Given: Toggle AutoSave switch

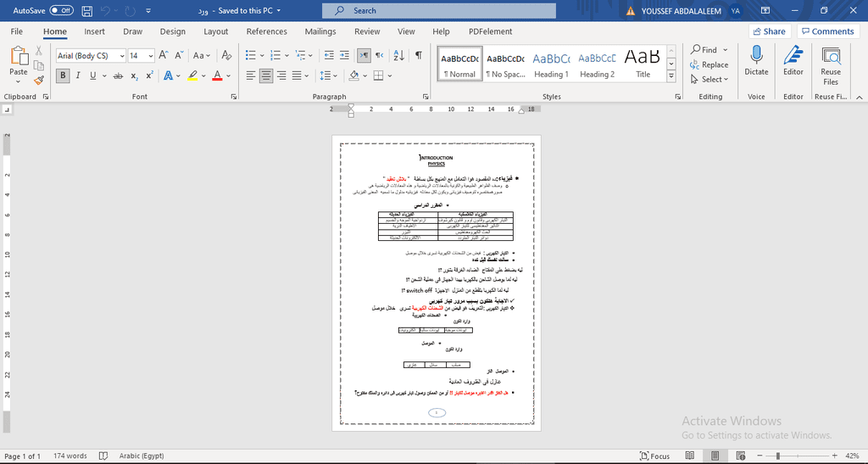Looking at the screenshot, I should 61,10.
